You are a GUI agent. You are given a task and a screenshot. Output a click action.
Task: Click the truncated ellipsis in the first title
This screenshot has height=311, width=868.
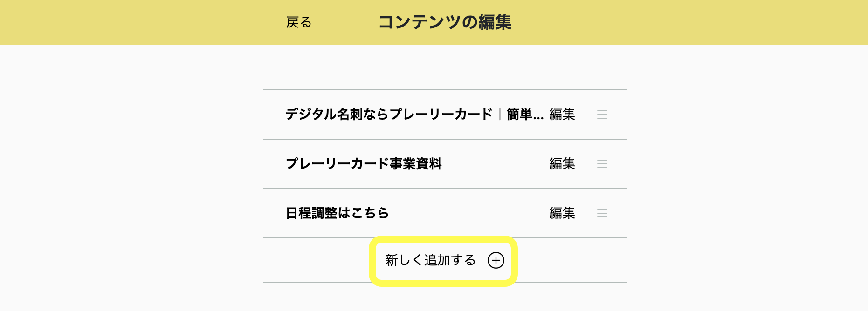(x=538, y=117)
